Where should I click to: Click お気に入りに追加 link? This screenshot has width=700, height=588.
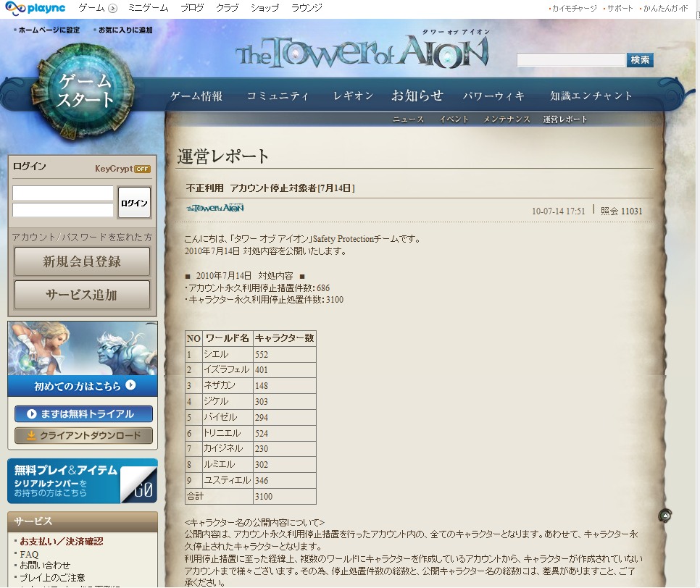pyautogui.click(x=125, y=30)
